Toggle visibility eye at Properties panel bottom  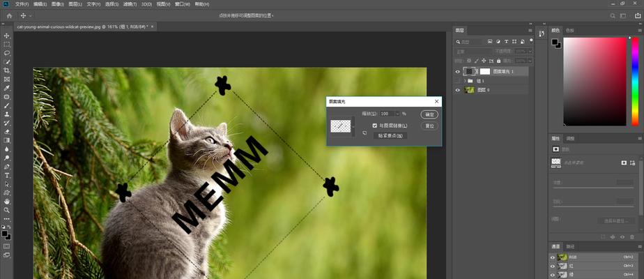click(622, 237)
